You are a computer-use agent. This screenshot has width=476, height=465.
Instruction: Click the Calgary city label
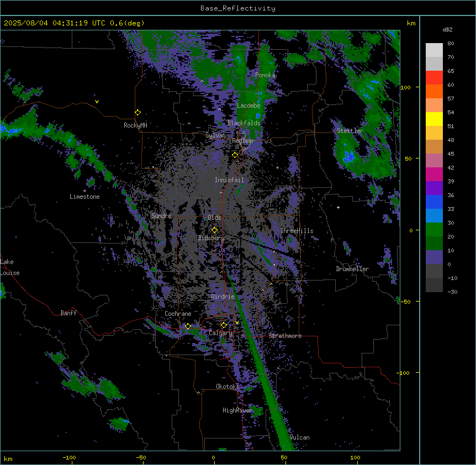[x=220, y=333]
